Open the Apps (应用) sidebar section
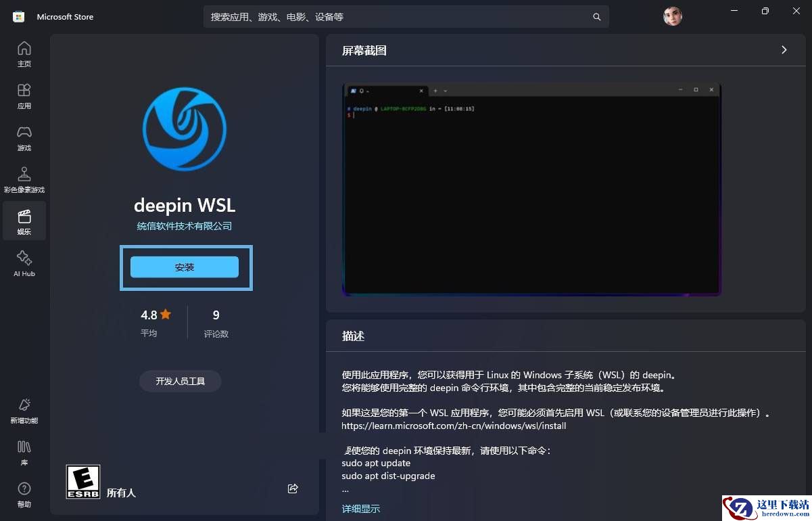The image size is (812, 521). [x=24, y=96]
